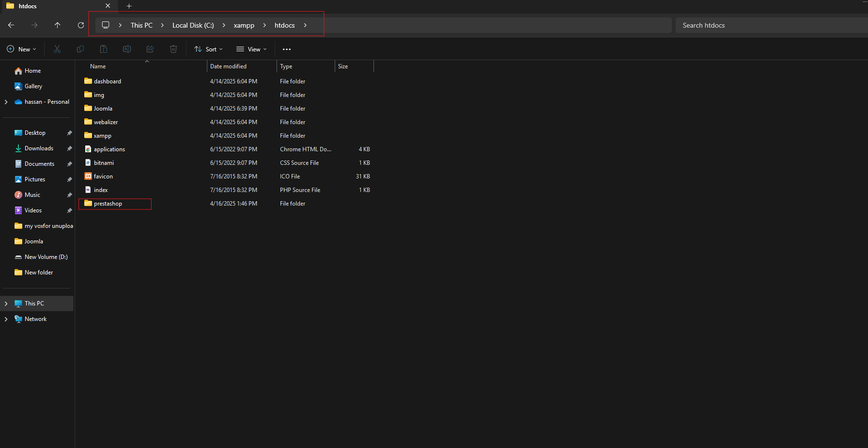Click the Up directory arrow
The image size is (868, 448).
58,25
